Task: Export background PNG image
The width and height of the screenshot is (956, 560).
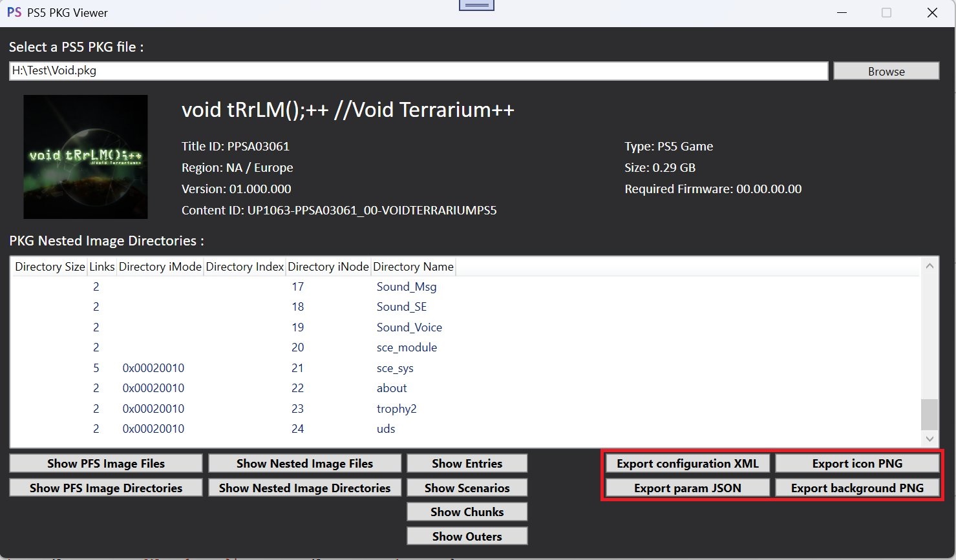Action: pyautogui.click(x=857, y=488)
